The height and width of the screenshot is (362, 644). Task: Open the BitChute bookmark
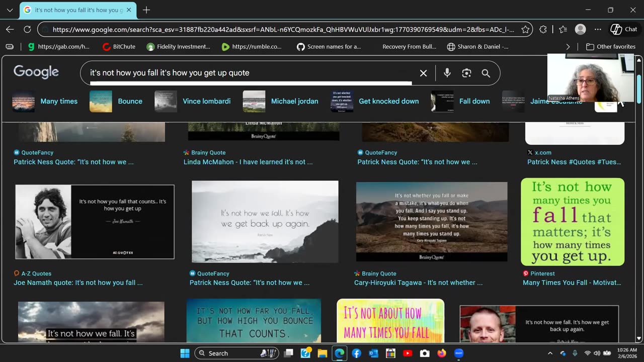tap(119, 47)
